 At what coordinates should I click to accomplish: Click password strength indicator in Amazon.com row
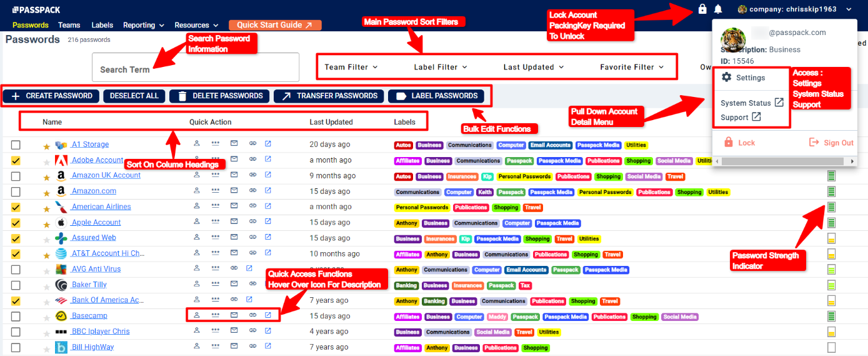[831, 191]
